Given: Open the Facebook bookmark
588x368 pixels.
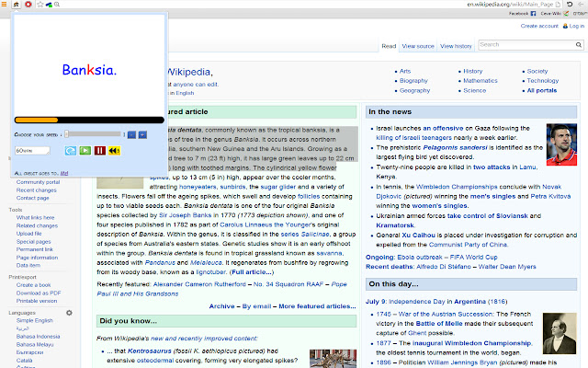Looking at the screenshot, I should pyautogui.click(x=522, y=14).
